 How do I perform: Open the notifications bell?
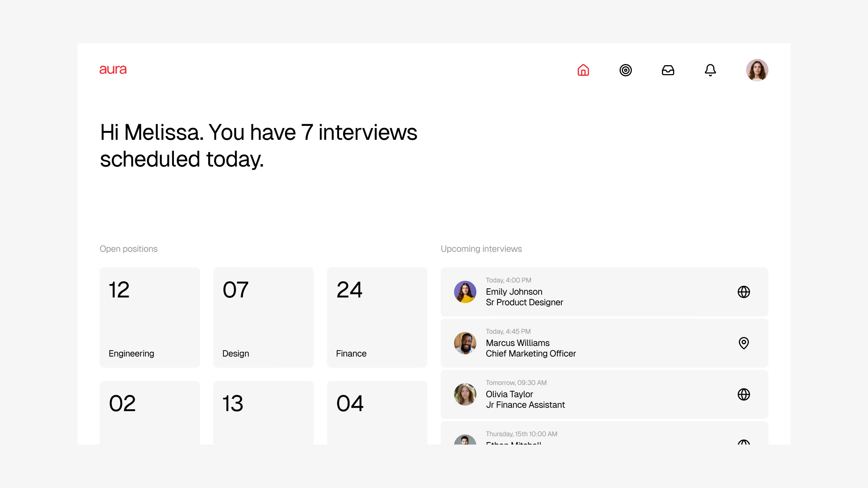(710, 70)
